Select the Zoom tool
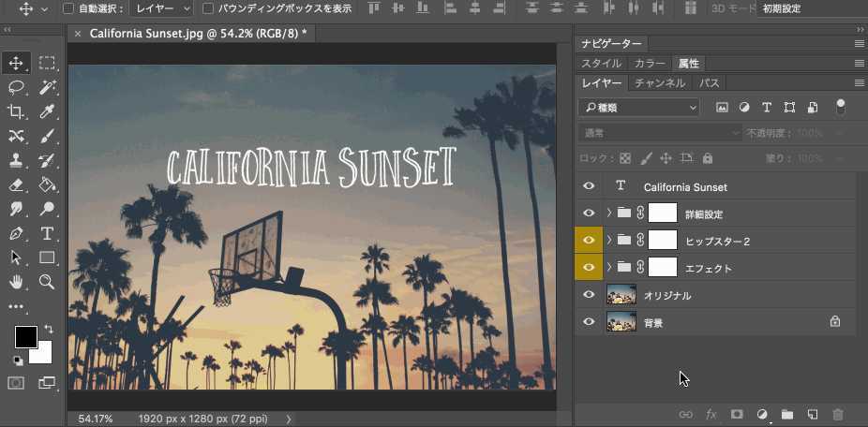868x427 pixels. pos(47,282)
